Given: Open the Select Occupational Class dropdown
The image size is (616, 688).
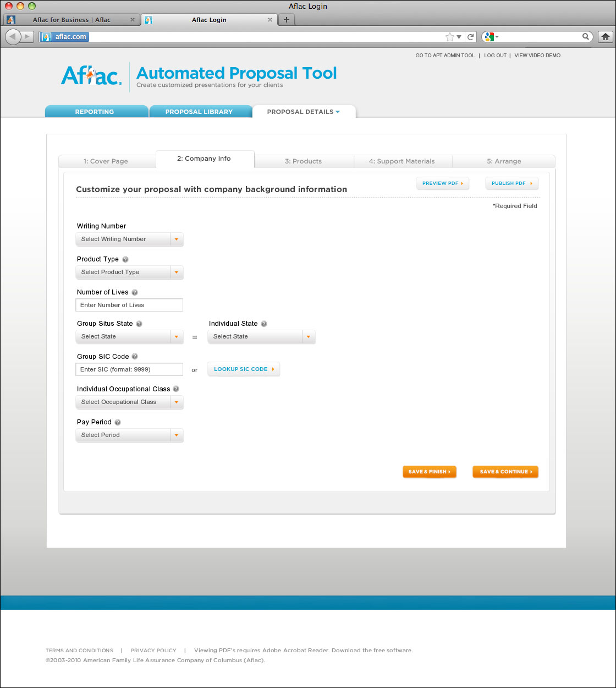Looking at the screenshot, I should [130, 402].
